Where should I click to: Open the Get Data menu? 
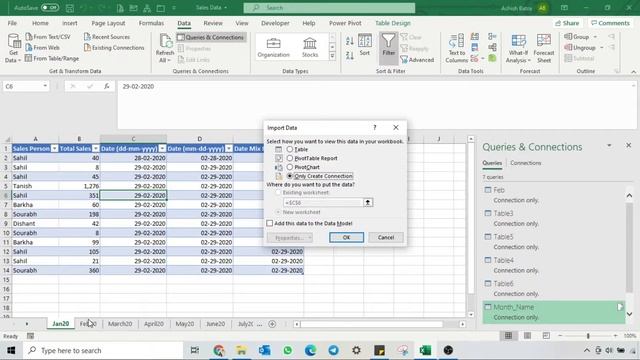(13, 48)
